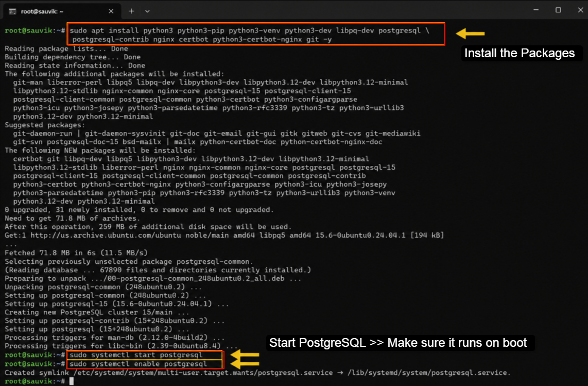This screenshot has height=386, width=588.
Task: Open a new terminal tab
Action: pyautogui.click(x=131, y=11)
